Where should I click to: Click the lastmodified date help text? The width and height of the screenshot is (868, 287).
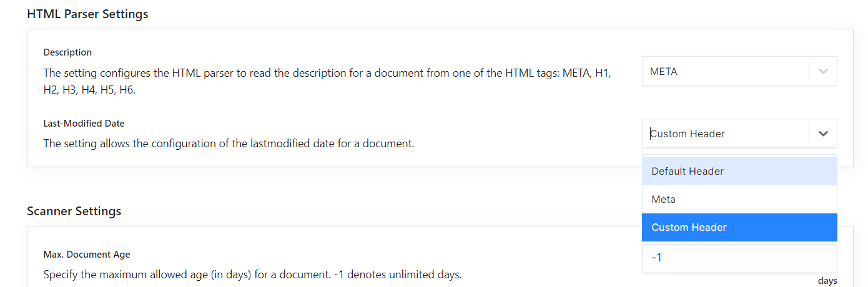tap(229, 143)
